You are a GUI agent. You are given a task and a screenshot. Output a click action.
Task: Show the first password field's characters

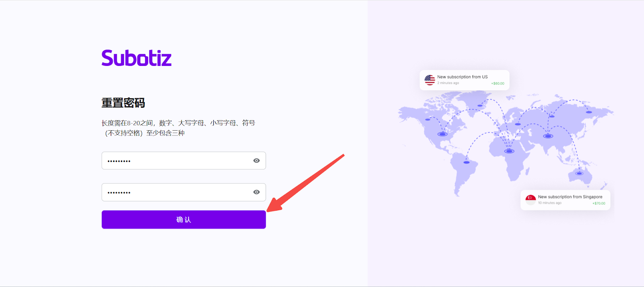pos(256,161)
